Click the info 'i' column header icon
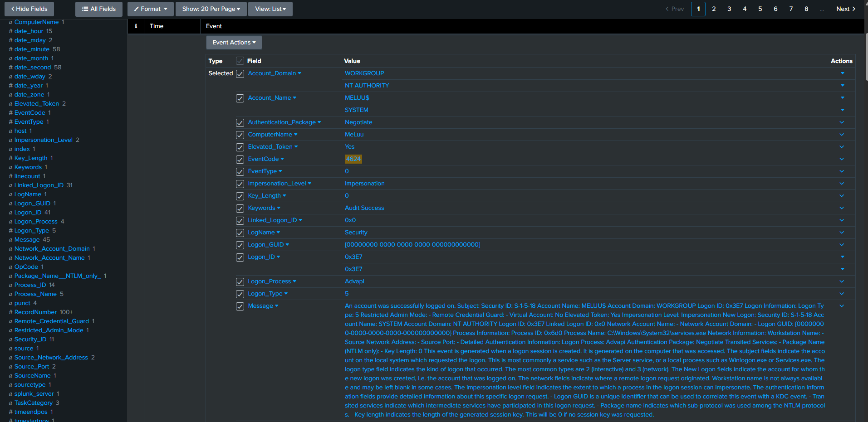Image resolution: width=868 pixels, height=422 pixels. pos(136,26)
